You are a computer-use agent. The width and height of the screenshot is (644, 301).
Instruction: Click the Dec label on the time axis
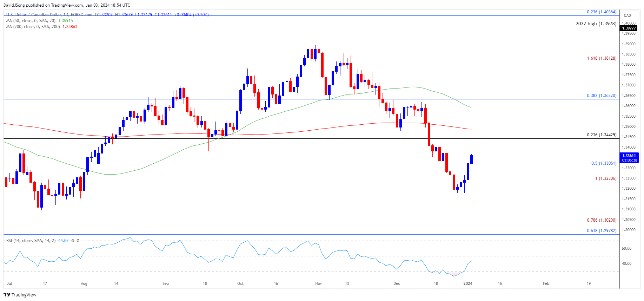pos(397,283)
